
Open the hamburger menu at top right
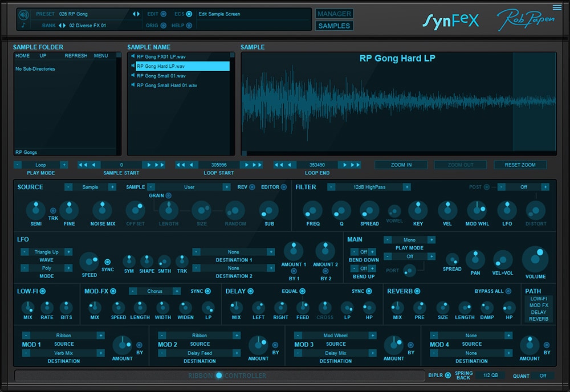click(556, 7)
